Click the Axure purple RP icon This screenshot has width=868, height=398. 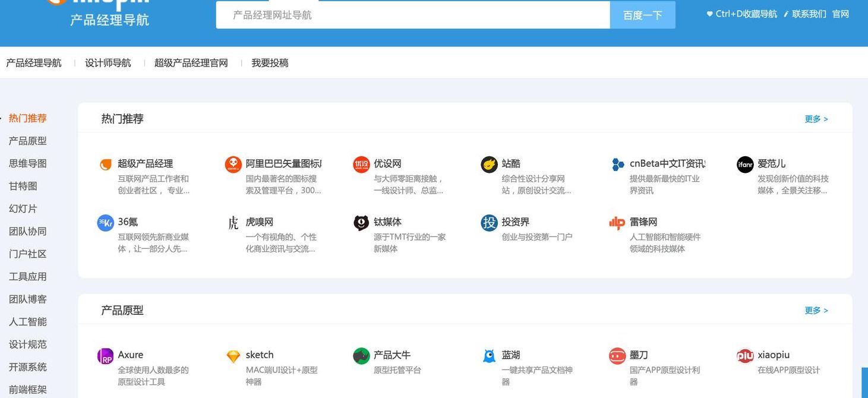tap(105, 356)
